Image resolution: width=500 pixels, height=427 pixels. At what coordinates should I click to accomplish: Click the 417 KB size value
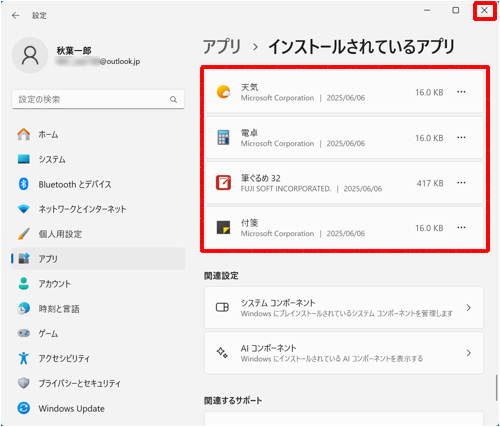point(430,183)
